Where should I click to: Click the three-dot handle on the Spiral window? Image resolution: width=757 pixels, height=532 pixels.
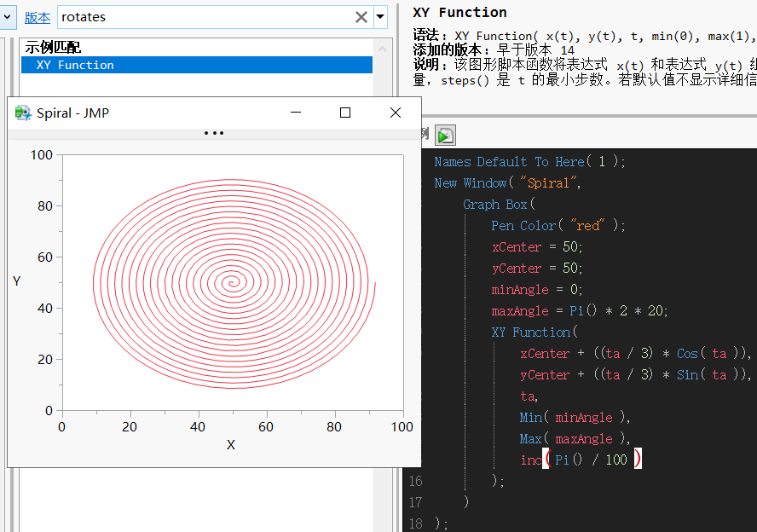click(213, 132)
